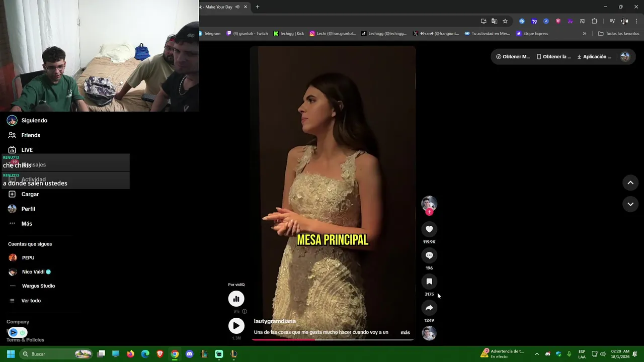Open Todos los favoritos folder

[x=619, y=34]
